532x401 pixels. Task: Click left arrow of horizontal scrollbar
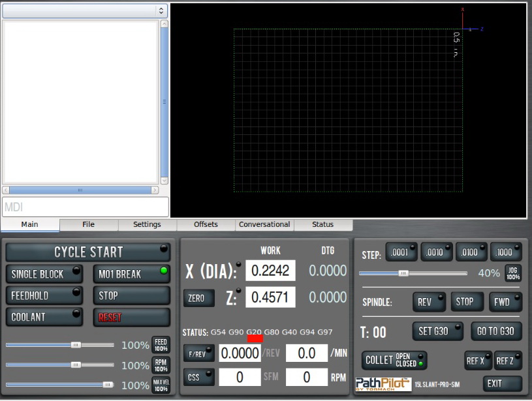pyautogui.click(x=6, y=190)
